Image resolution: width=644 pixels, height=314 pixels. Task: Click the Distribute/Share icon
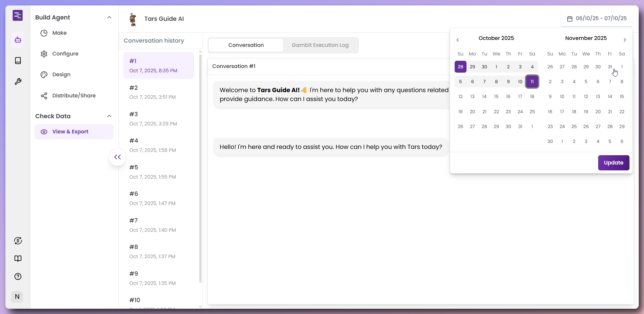point(44,96)
